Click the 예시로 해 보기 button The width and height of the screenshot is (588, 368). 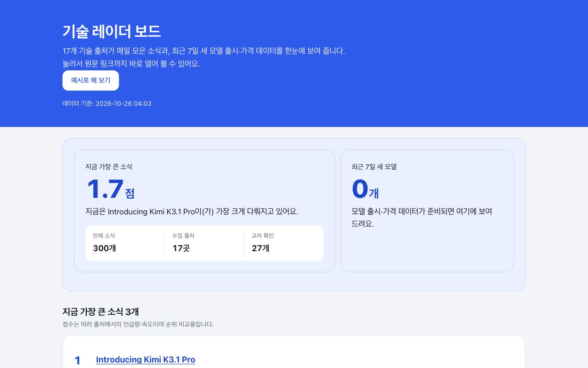coord(90,80)
